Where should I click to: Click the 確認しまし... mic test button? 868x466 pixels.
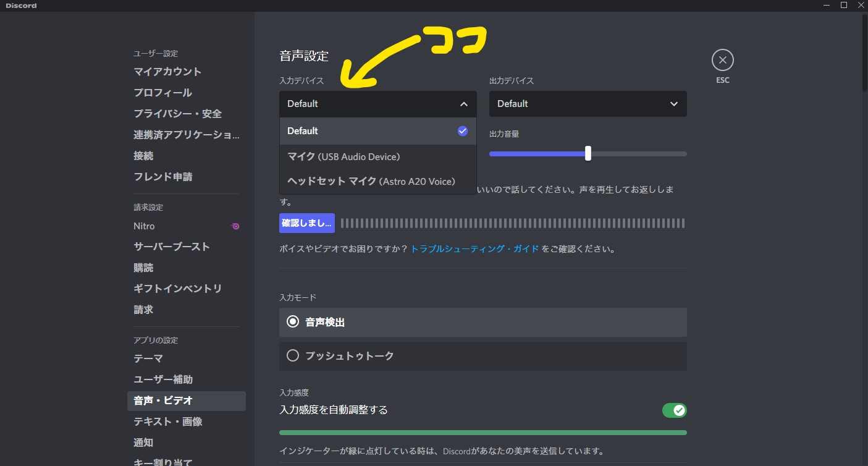point(307,223)
